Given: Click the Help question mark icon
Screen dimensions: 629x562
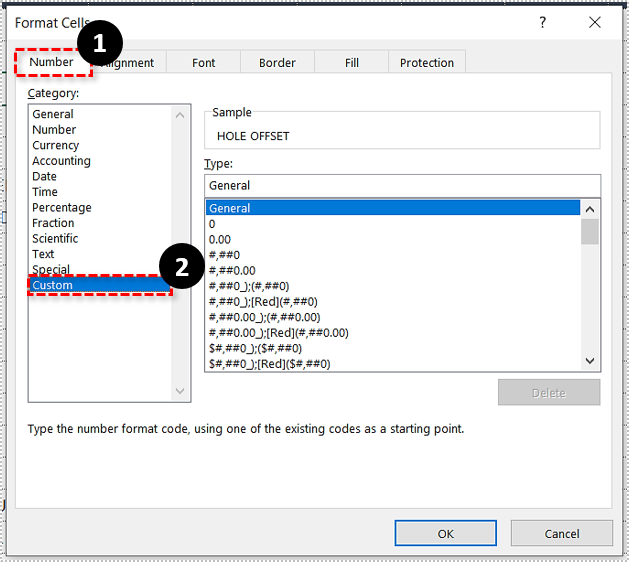Looking at the screenshot, I should (x=543, y=22).
